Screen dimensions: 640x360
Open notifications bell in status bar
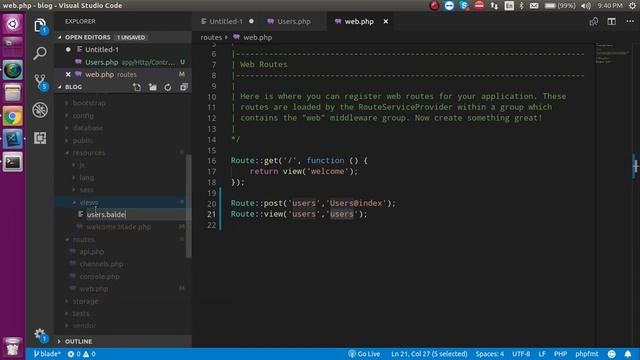tap(628, 354)
